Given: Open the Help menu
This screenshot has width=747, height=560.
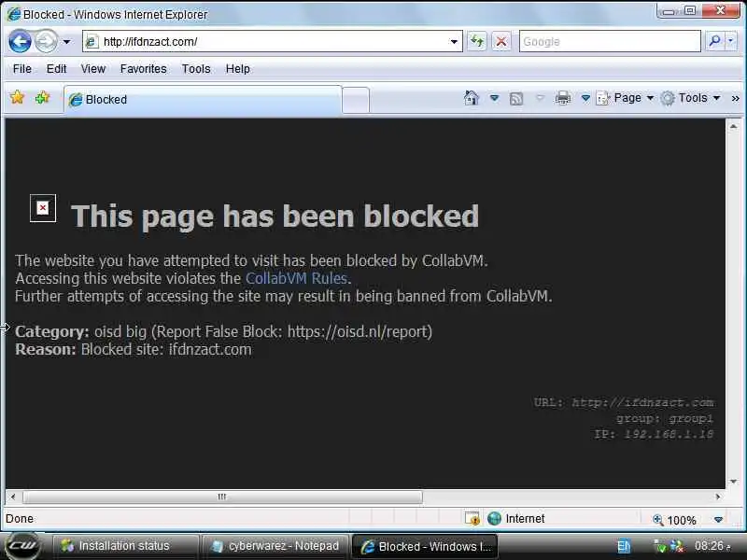Looking at the screenshot, I should tap(238, 69).
